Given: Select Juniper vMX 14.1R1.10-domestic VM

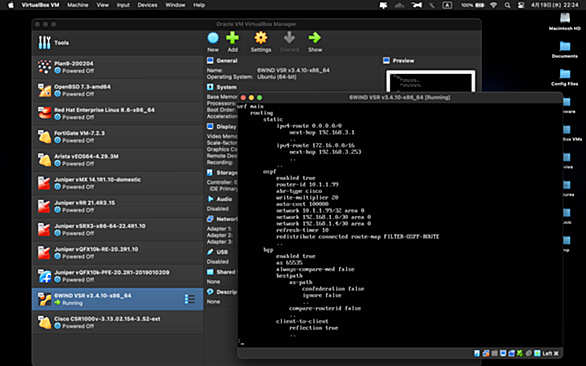Looking at the screenshot, I should point(118,183).
